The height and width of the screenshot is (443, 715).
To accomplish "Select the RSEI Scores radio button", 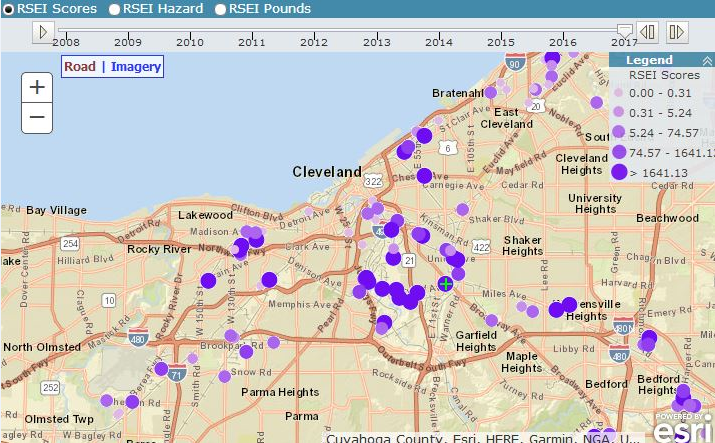I will (9, 9).
